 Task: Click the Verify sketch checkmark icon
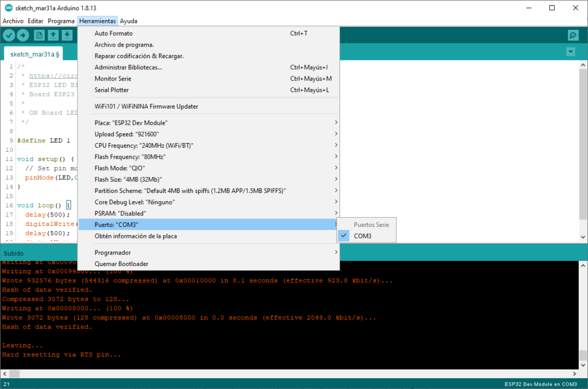click(9, 35)
